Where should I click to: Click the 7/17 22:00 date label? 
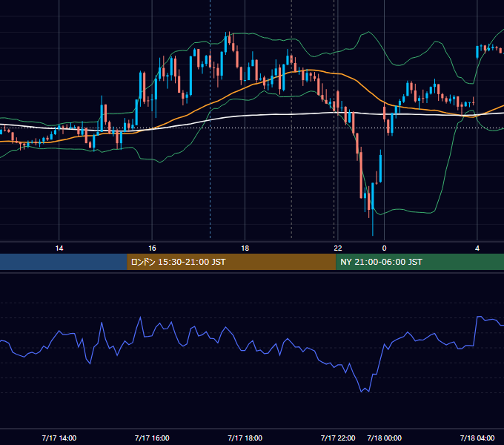[x=338, y=438]
